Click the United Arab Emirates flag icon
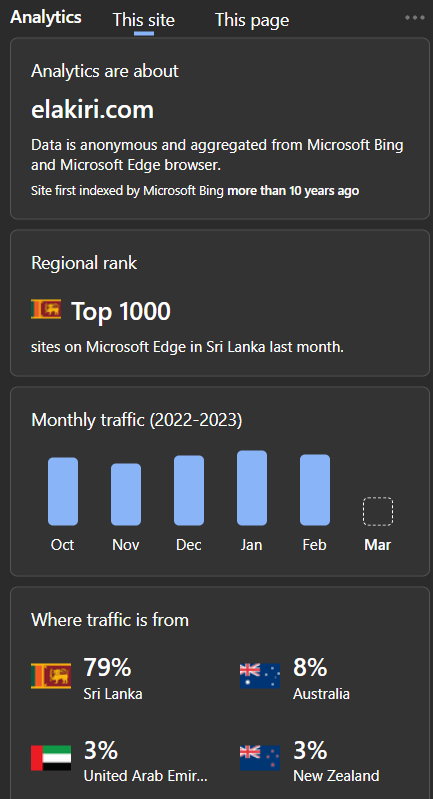 tap(51, 758)
